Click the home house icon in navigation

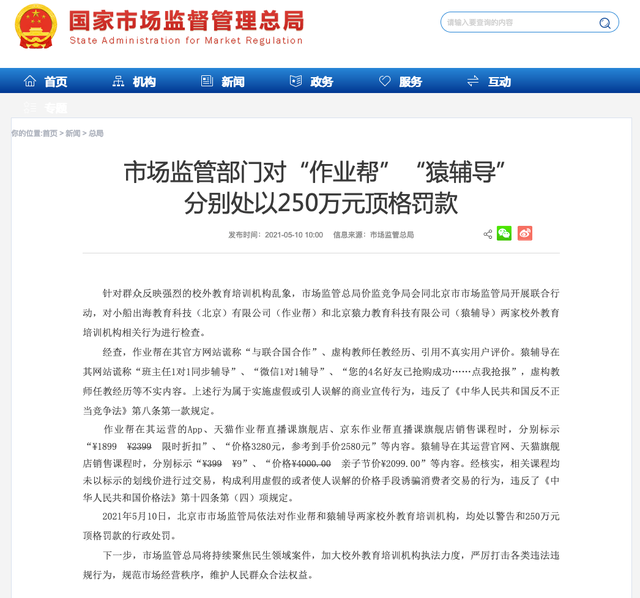point(30,81)
